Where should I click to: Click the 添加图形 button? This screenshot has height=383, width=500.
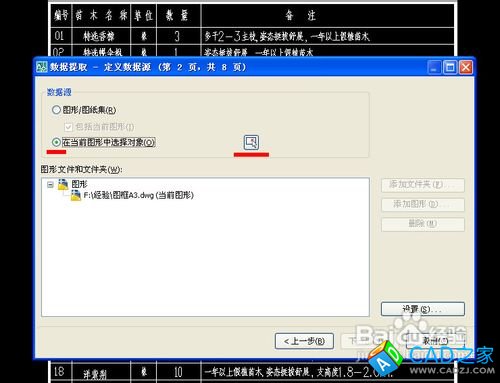pos(423,204)
